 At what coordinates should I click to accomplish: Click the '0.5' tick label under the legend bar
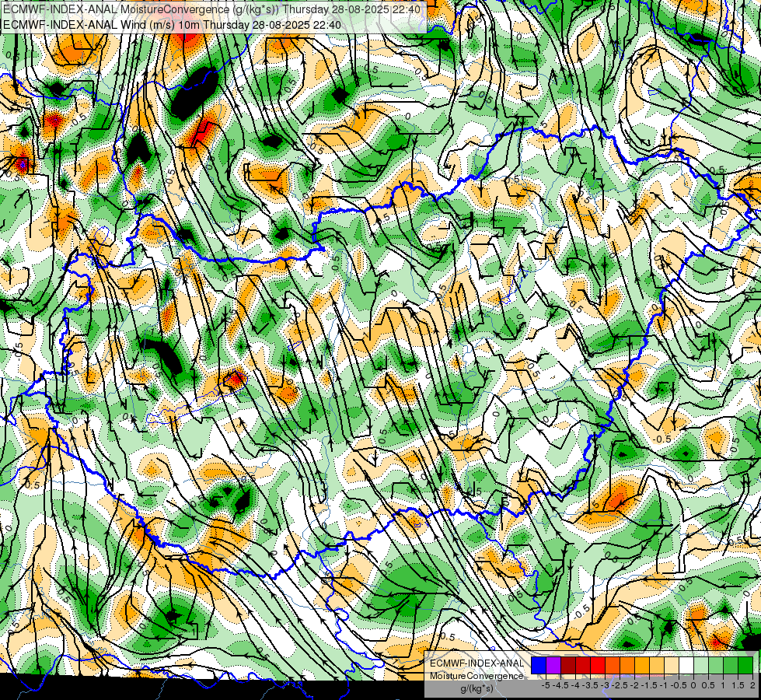[x=709, y=685]
